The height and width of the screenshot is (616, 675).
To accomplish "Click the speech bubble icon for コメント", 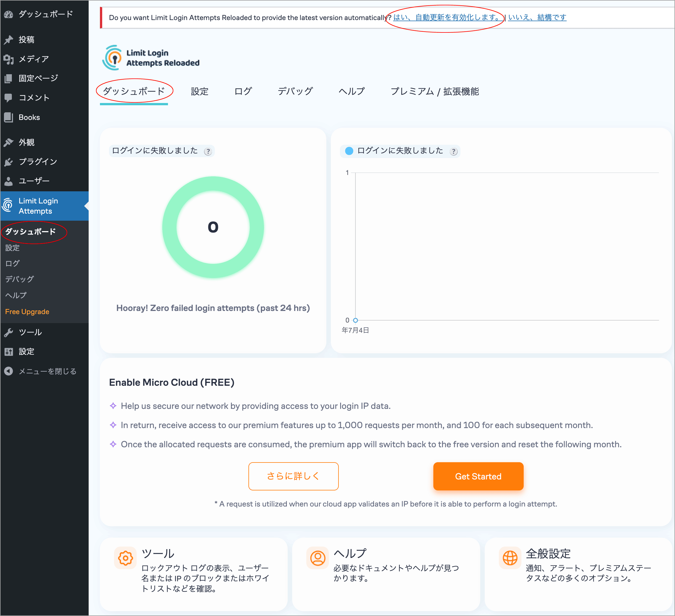I will click(8, 98).
